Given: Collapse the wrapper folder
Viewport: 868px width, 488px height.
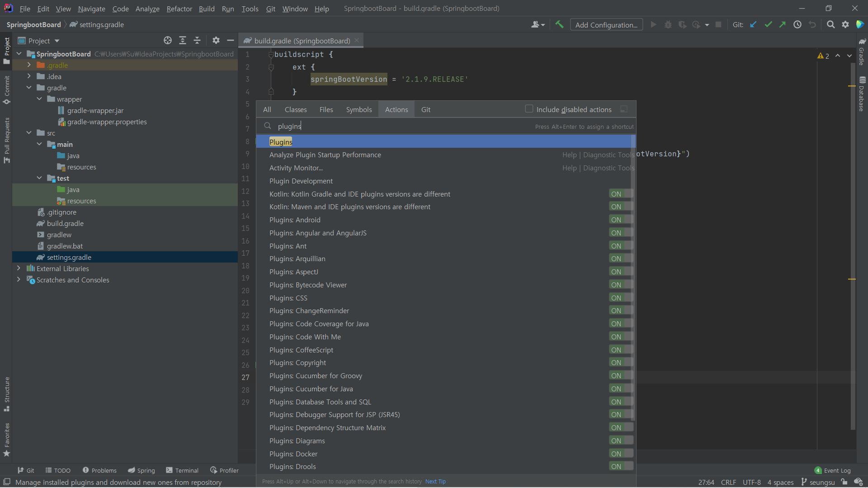Looking at the screenshot, I should (x=39, y=99).
